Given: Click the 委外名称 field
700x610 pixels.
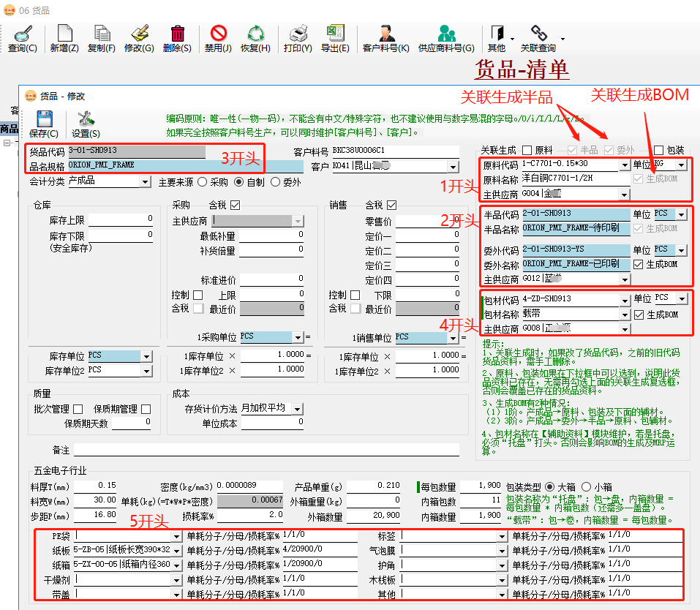Looking at the screenshot, I should click(576, 264).
